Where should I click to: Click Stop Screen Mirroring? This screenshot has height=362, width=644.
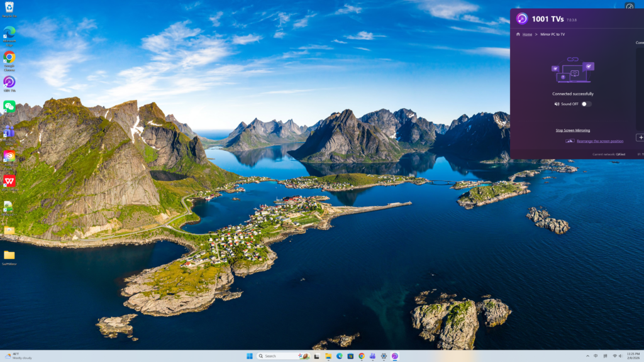pos(572,130)
